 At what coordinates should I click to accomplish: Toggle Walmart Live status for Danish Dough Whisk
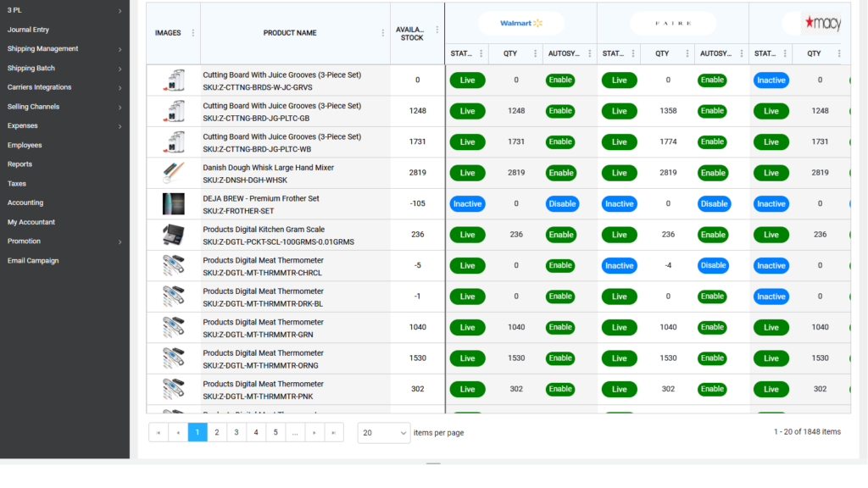click(467, 173)
